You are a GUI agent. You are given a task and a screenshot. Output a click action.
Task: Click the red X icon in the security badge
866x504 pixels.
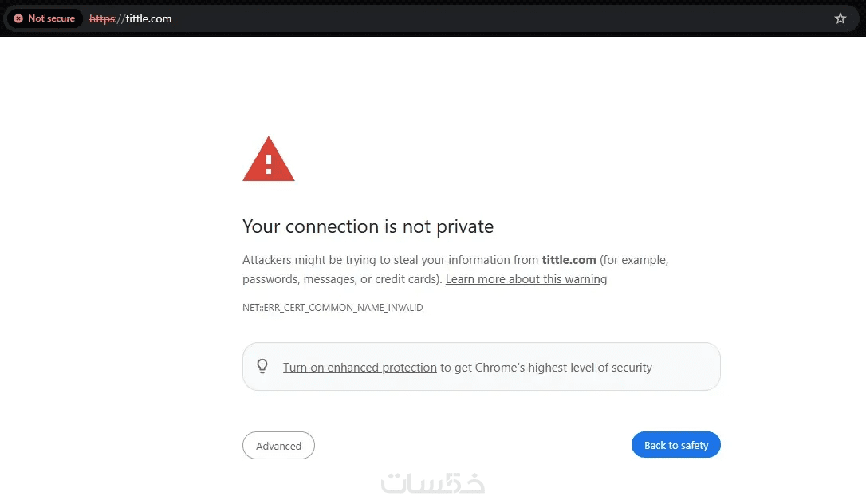pos(18,18)
